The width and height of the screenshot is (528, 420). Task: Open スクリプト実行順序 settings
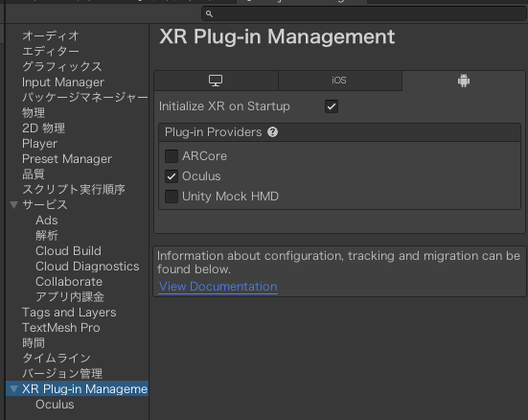click(74, 190)
